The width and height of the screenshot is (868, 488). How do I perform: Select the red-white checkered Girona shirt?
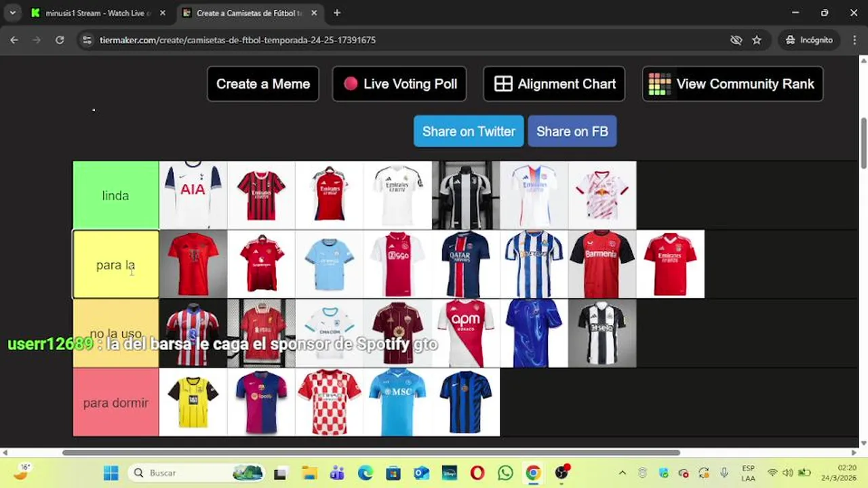click(329, 403)
